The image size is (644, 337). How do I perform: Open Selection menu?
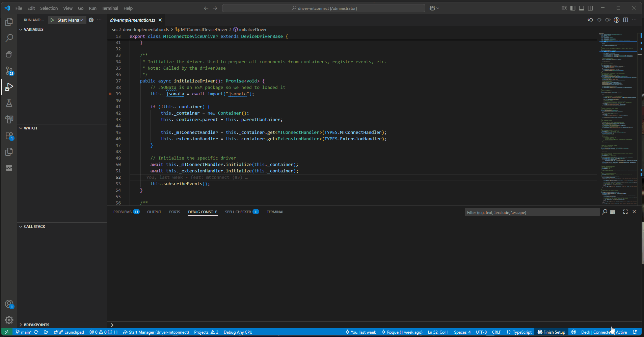[x=49, y=8]
